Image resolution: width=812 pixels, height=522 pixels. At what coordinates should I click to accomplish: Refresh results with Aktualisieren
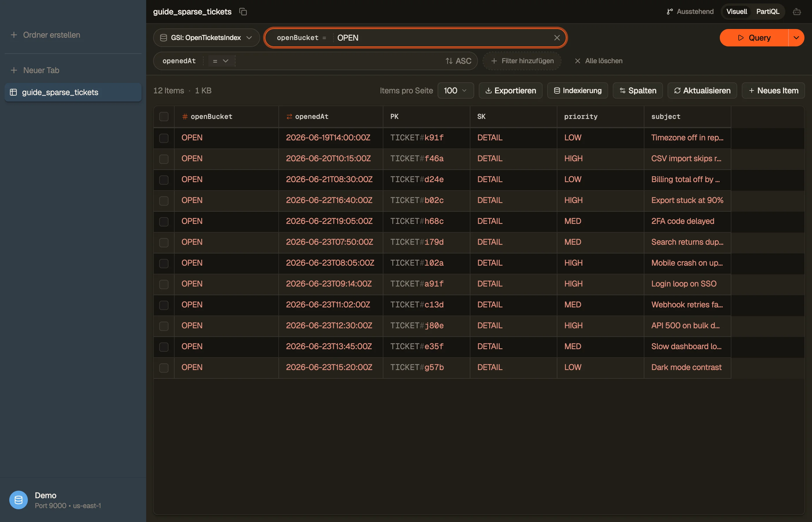[702, 90]
